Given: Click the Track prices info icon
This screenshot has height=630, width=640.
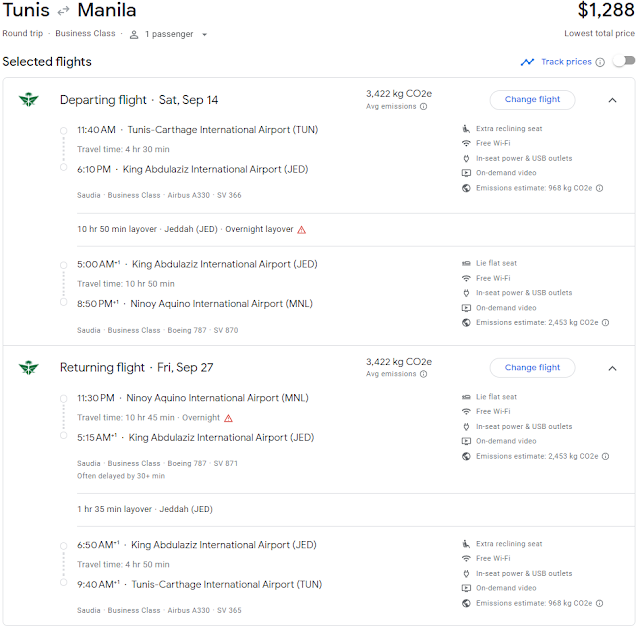Looking at the screenshot, I should [x=600, y=62].
